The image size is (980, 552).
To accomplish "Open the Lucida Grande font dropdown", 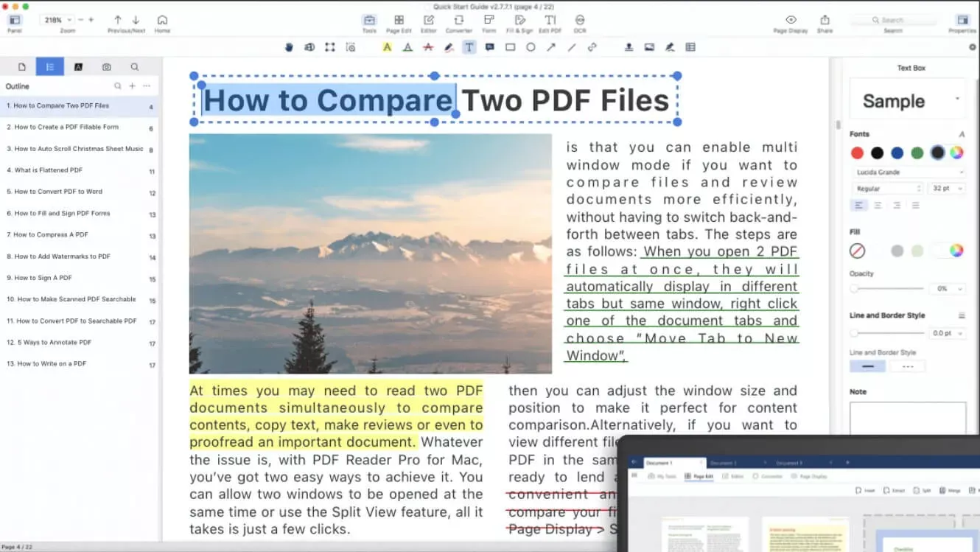I will 909,172.
